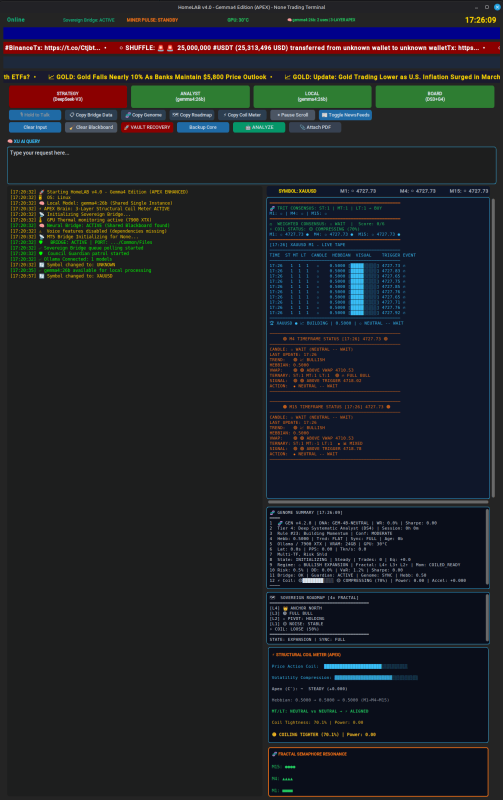
Task: Pause the news ticker scroll
Action: pos(292,115)
